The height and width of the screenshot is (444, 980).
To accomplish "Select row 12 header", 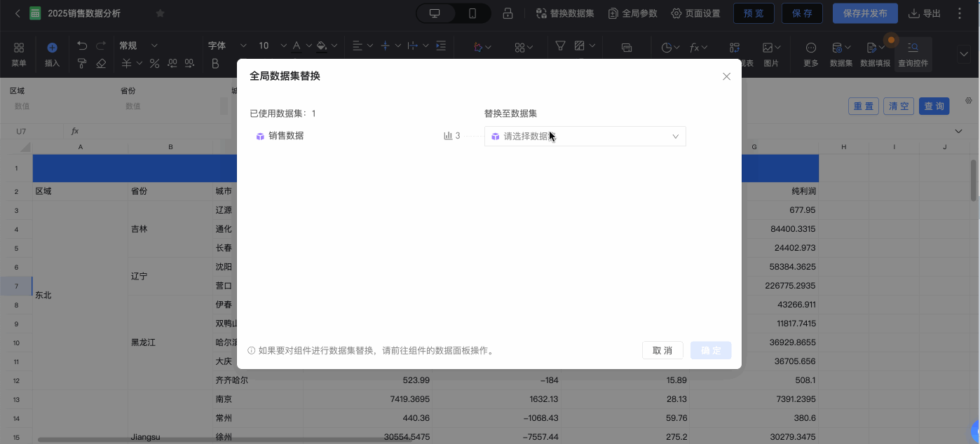I will tap(16, 380).
